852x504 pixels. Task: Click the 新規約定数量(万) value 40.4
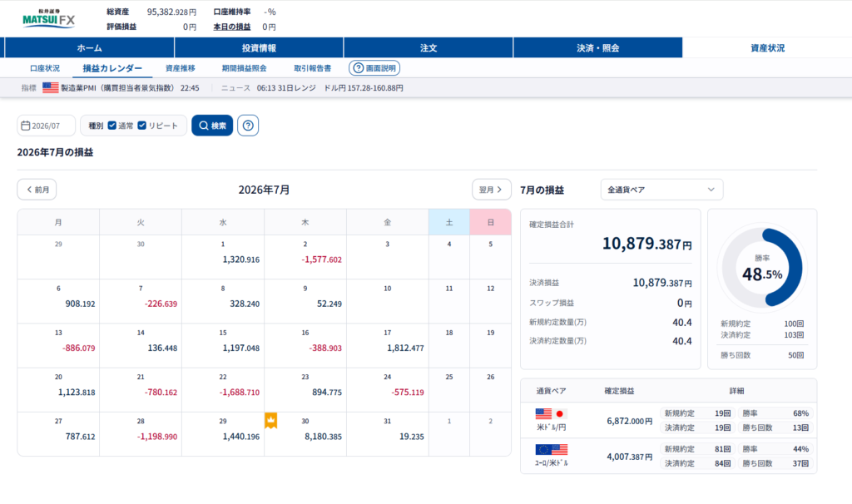[682, 323]
